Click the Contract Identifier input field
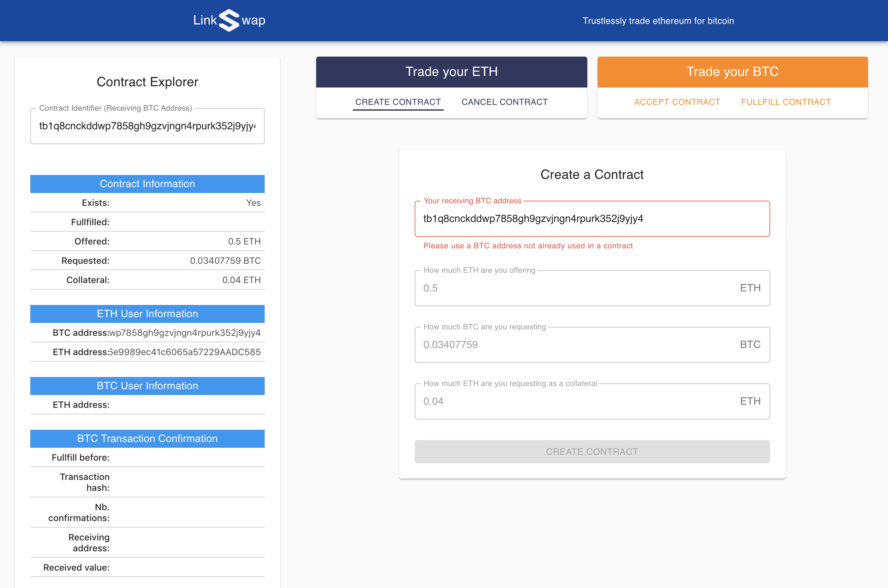This screenshot has width=888, height=588. 147,126
